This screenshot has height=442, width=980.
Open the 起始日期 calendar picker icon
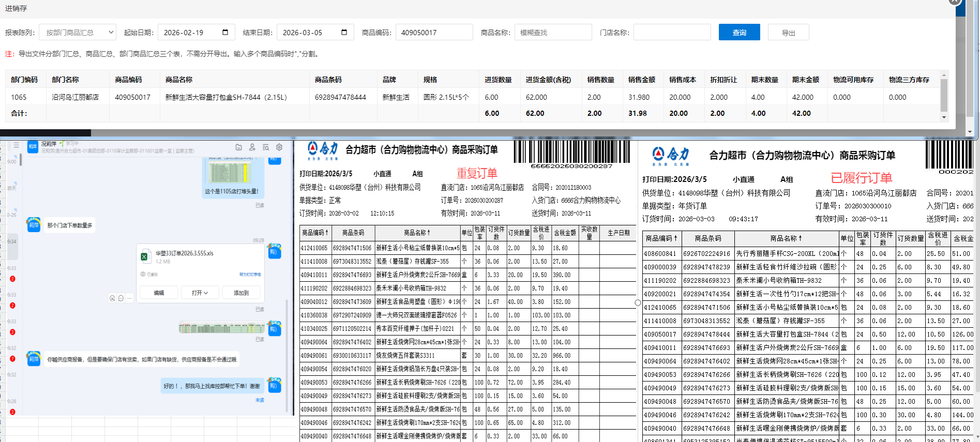pos(225,32)
